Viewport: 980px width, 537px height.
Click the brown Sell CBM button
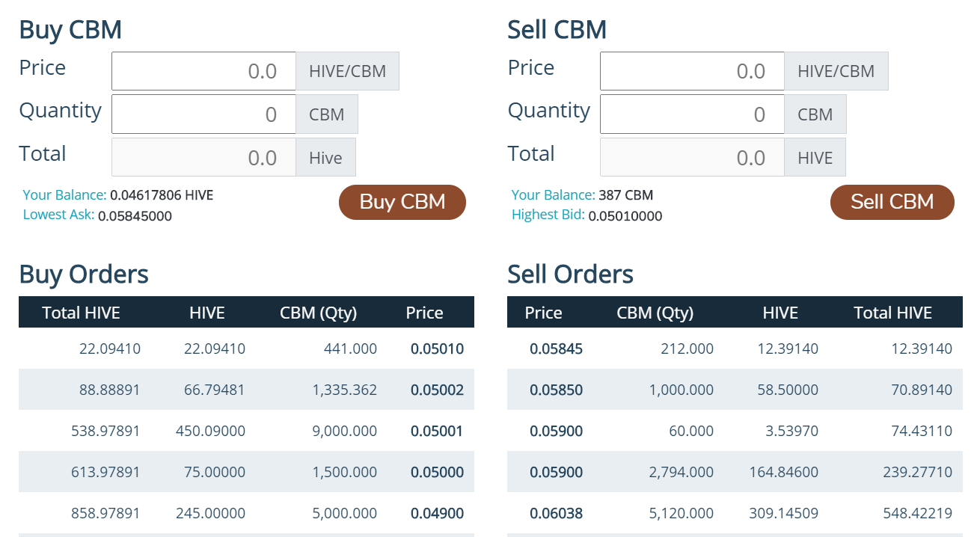click(x=892, y=202)
